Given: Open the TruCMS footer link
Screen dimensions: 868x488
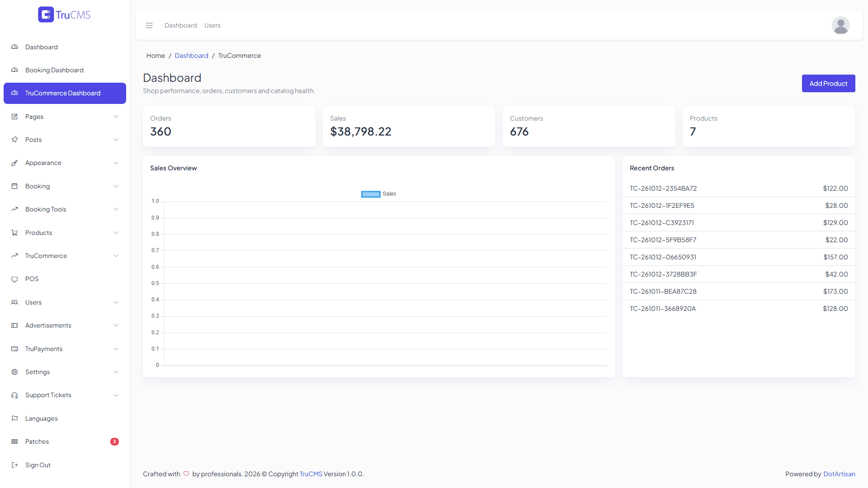Looking at the screenshot, I should click(311, 474).
